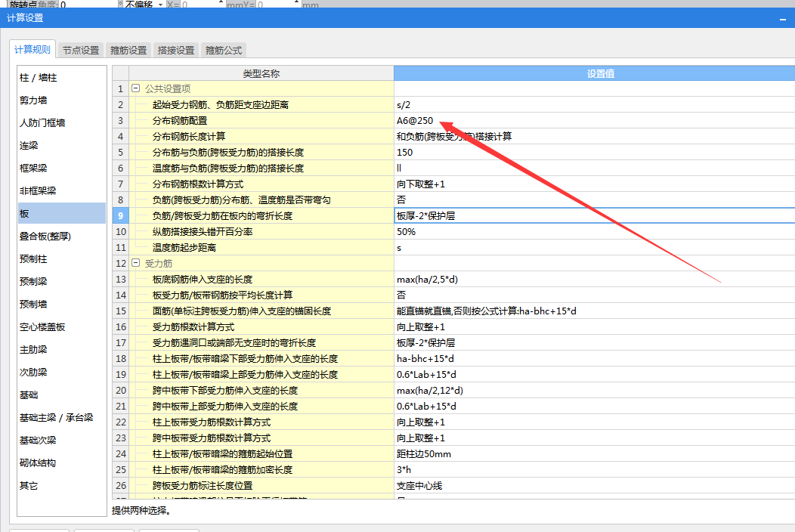Select row 纵筋搭接接头错开百分率
The image size is (795, 532).
point(261,231)
